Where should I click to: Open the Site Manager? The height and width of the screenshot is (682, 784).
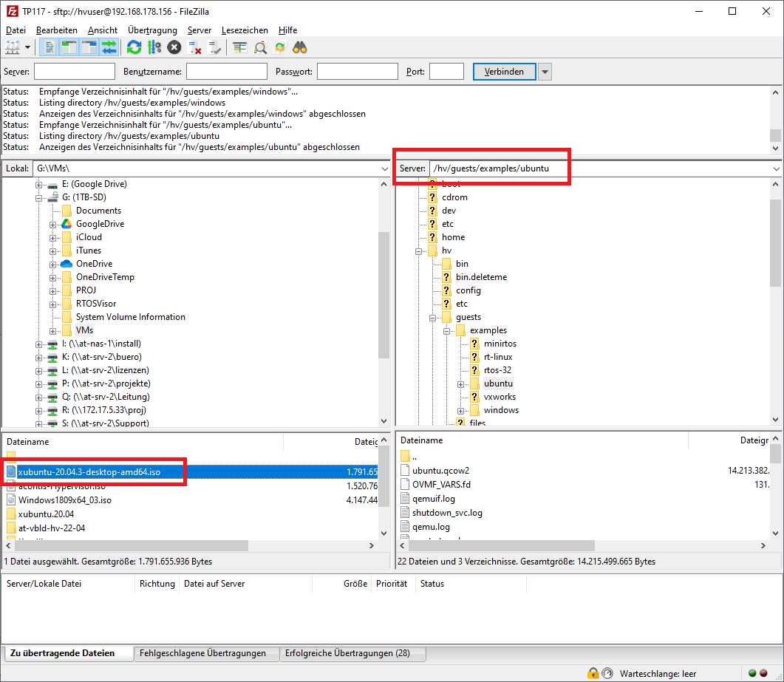point(12,47)
